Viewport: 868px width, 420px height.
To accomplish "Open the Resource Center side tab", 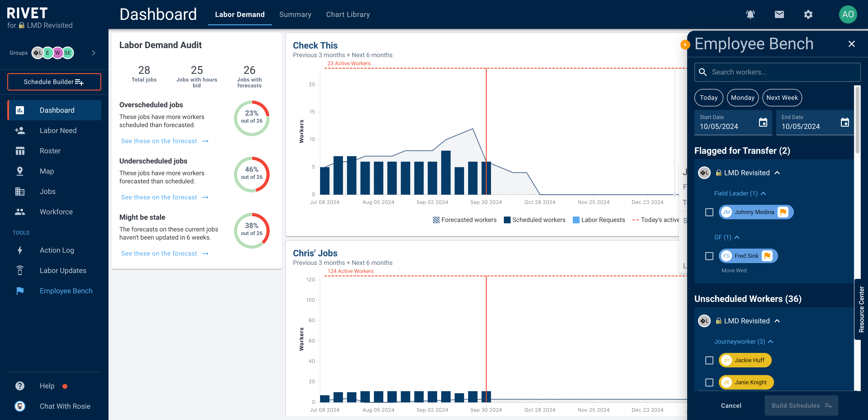I will 861,309.
